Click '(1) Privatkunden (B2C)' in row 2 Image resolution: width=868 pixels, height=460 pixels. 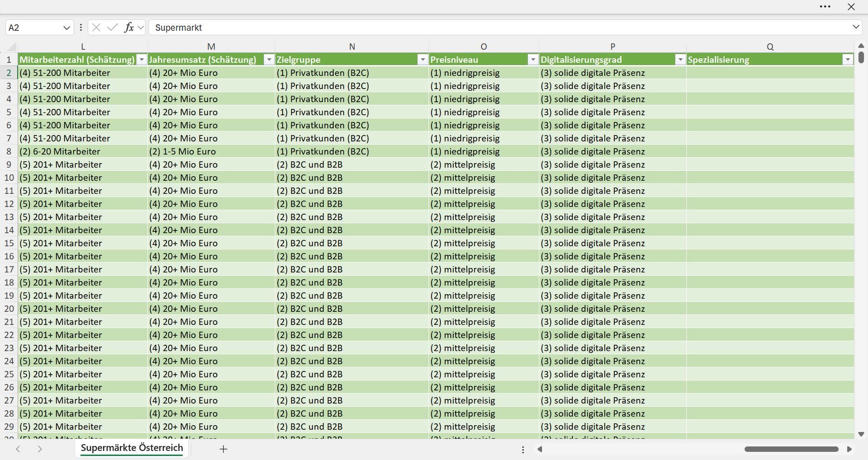tap(352, 73)
